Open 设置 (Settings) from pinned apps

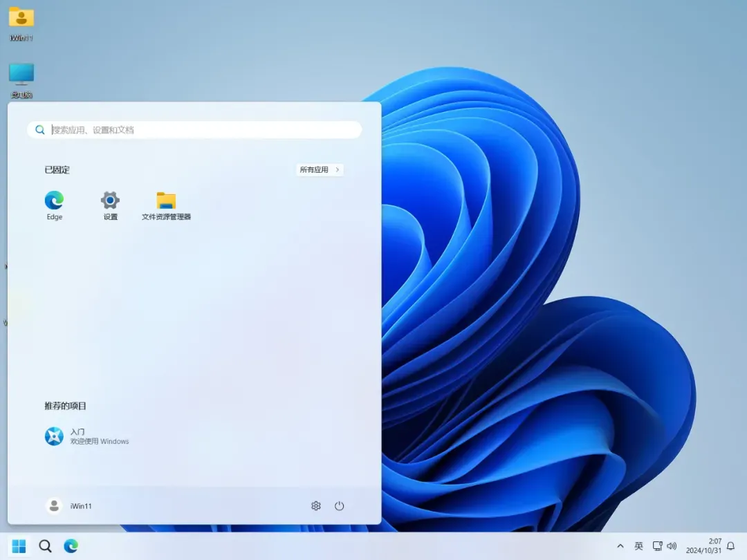click(109, 200)
